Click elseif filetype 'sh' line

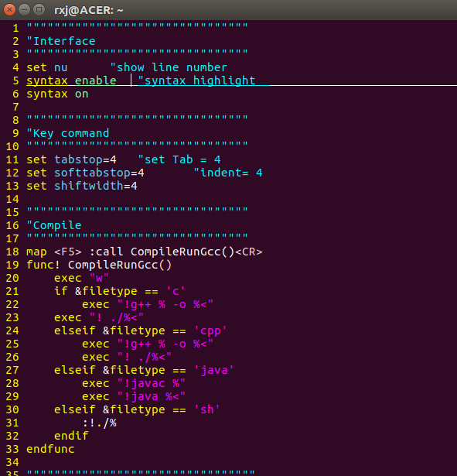click(x=137, y=409)
